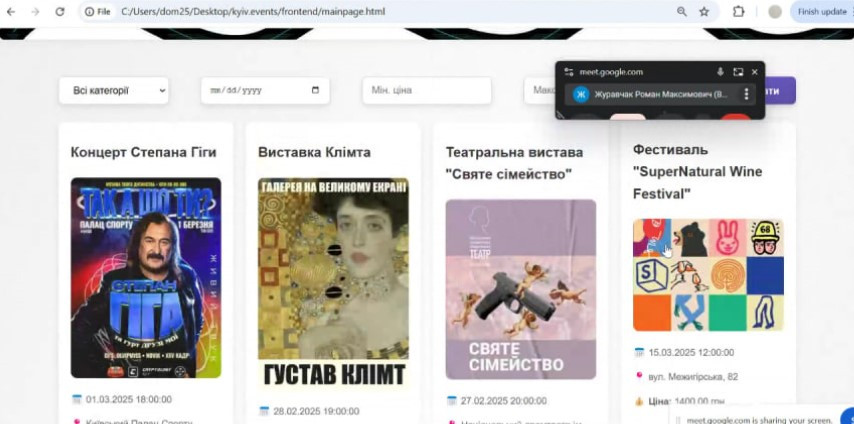Screen dimensions: 854x424
Task: Click the "SuperNatural Wine Festival" title
Action: (x=698, y=172)
